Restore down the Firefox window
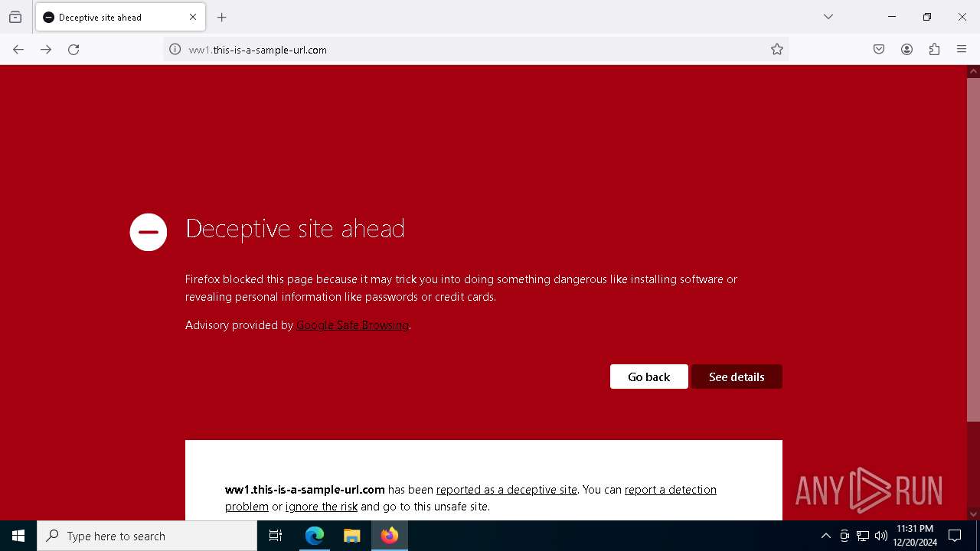The image size is (980, 551). pos(927,17)
